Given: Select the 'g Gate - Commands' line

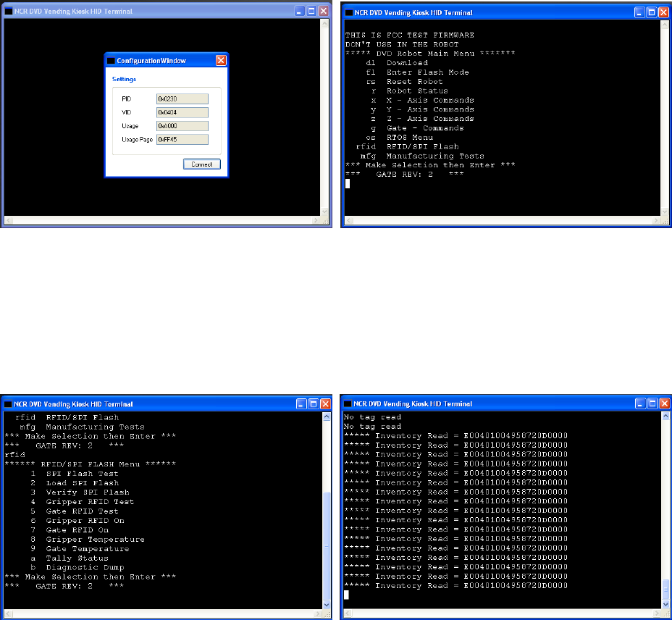Looking at the screenshot, I should coord(417,128).
